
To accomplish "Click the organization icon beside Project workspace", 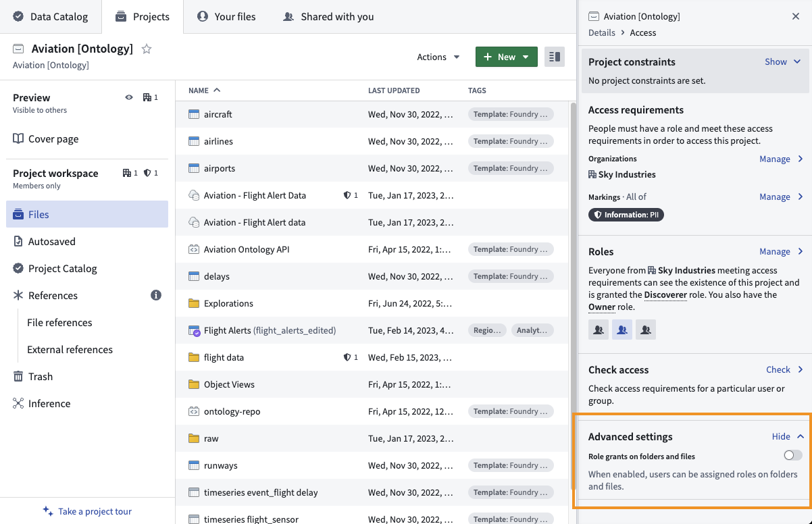I will point(126,173).
